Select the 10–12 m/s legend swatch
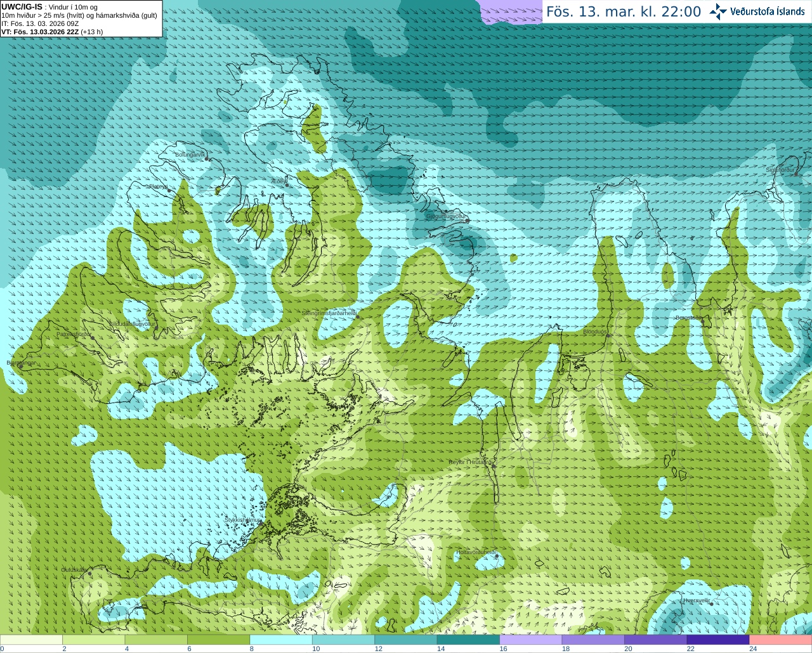812x653 pixels. pos(343,640)
